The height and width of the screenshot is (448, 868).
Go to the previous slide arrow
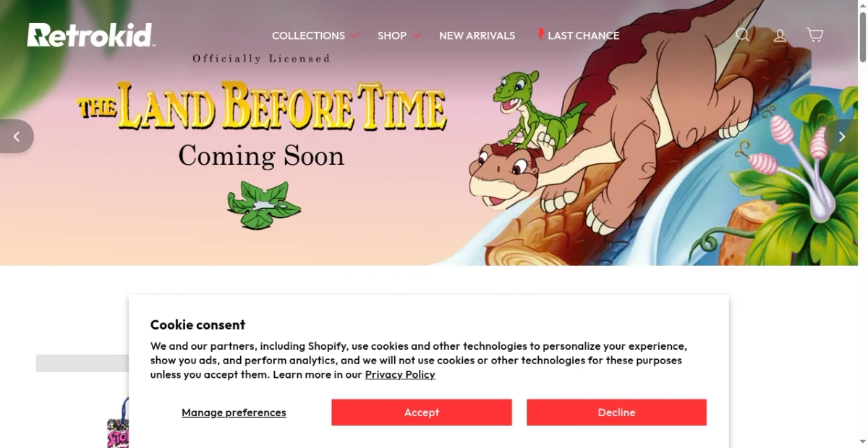pyautogui.click(x=16, y=137)
